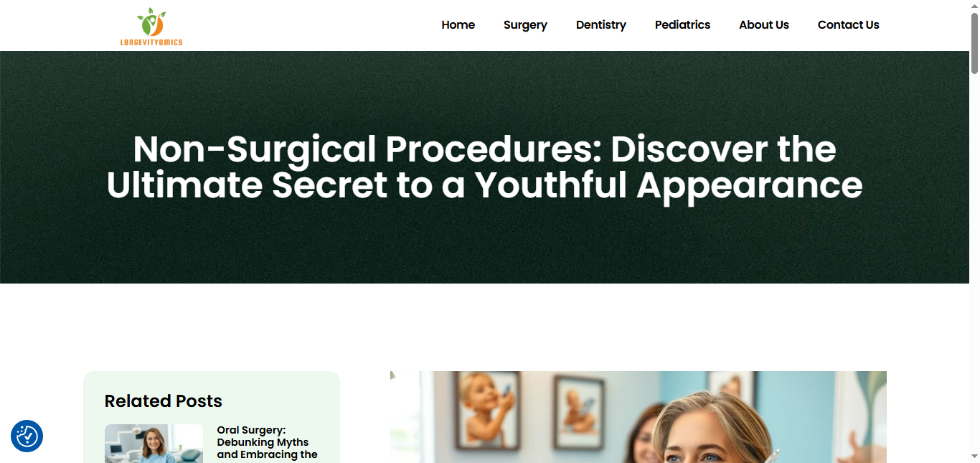The image size is (980, 463).
Task: Click the Oral Surgery post thumbnail
Action: (x=154, y=444)
